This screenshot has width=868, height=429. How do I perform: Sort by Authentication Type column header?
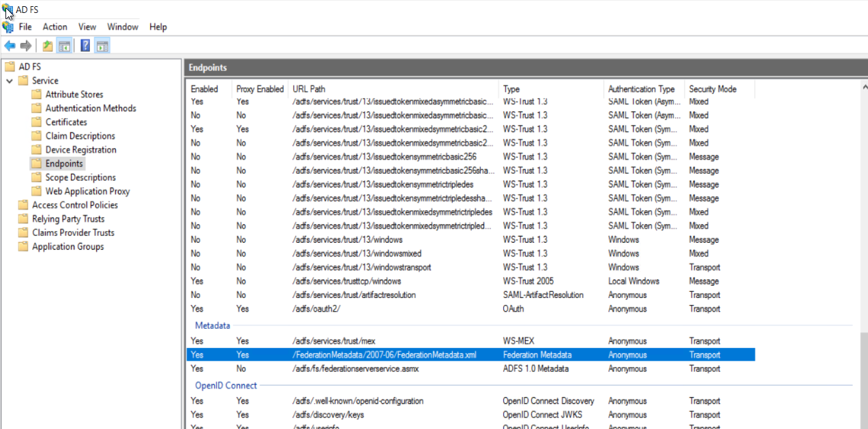(x=644, y=89)
